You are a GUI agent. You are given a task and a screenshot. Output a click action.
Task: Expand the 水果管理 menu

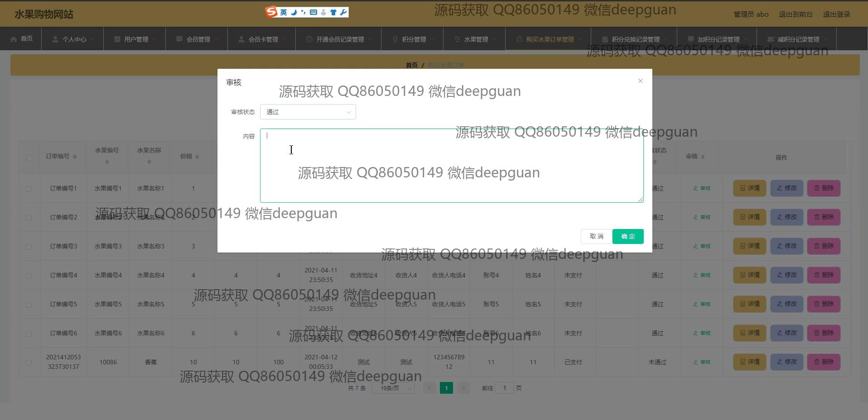(474, 39)
